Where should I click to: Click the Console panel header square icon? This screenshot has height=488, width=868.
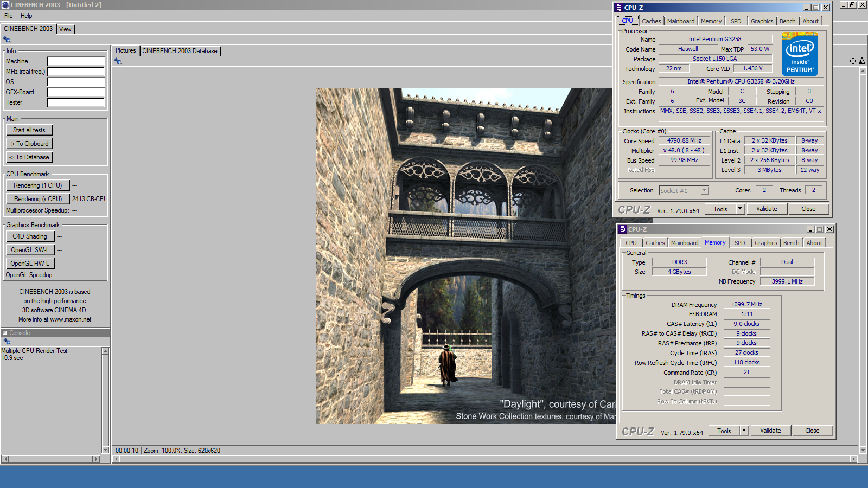[5, 333]
